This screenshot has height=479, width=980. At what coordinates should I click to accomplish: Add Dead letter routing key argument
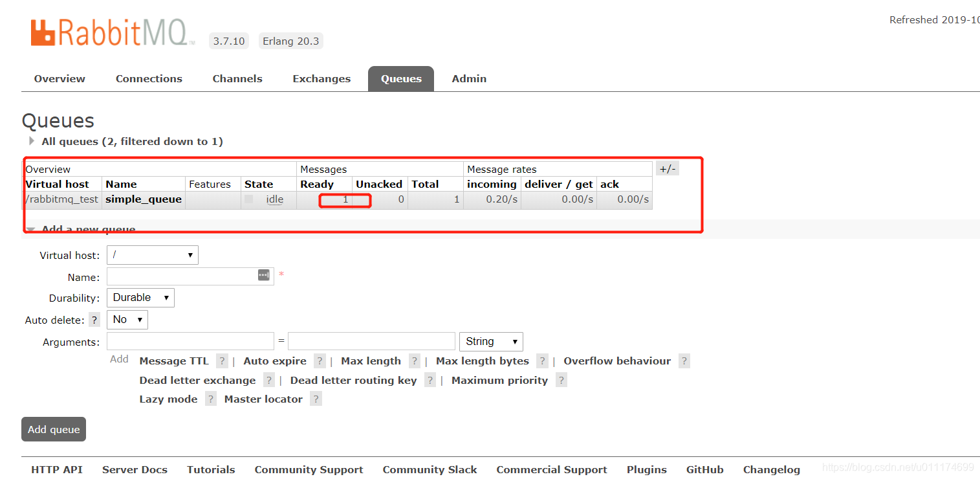(353, 381)
